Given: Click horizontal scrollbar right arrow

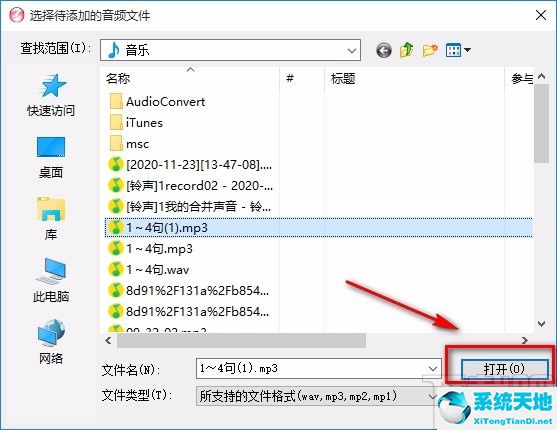Looking at the screenshot, I should [525, 341].
